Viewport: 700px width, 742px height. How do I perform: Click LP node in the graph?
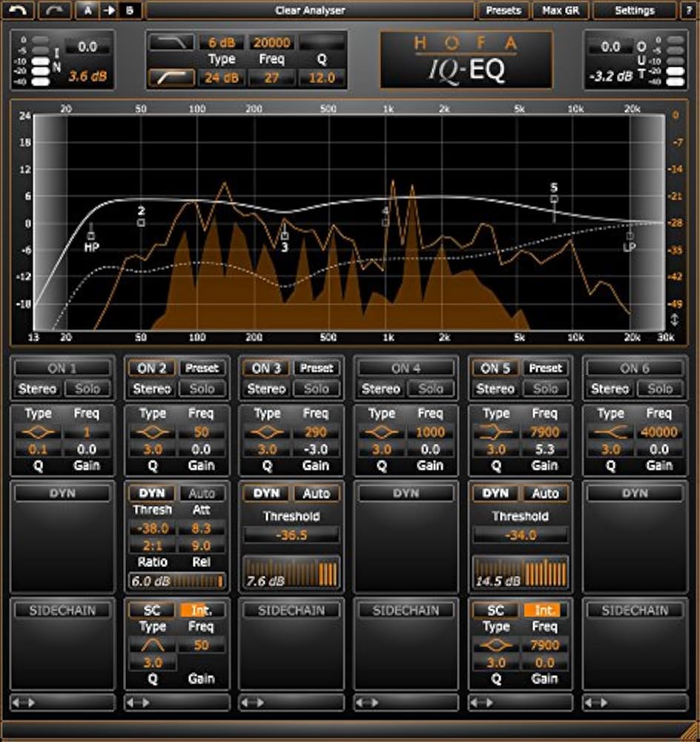coord(630,236)
